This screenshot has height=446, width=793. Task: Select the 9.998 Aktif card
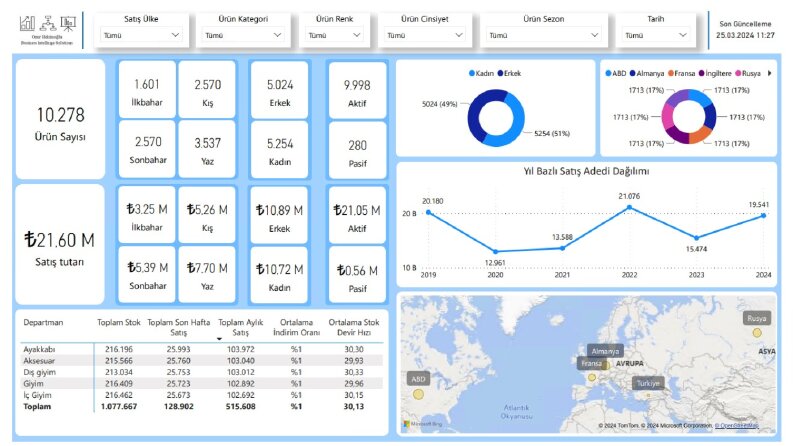(357, 91)
